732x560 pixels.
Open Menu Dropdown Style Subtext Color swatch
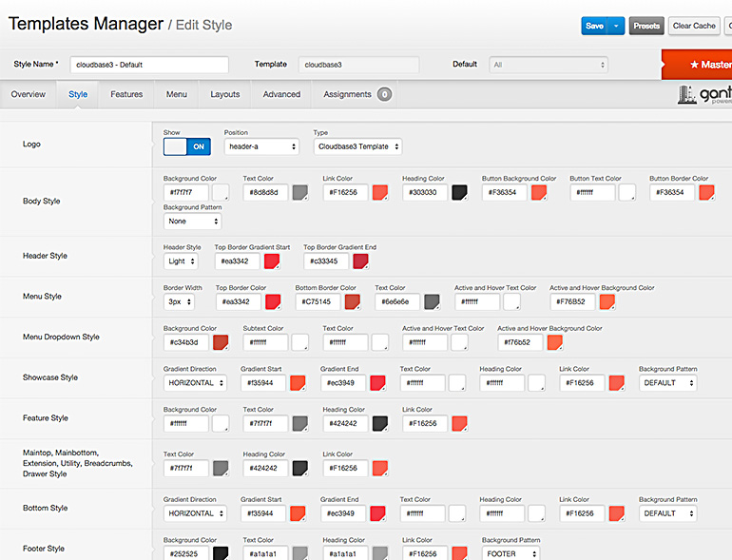click(x=300, y=342)
